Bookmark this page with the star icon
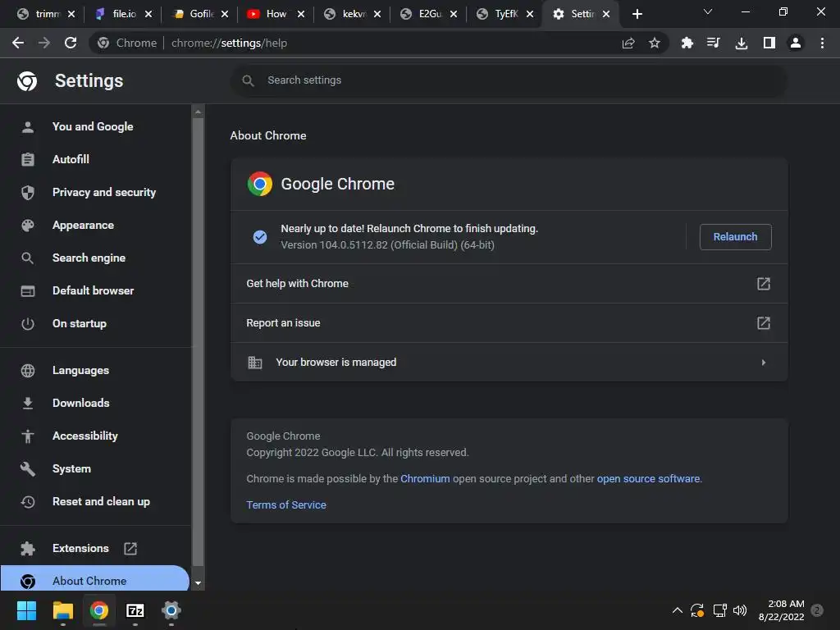 pyautogui.click(x=654, y=43)
